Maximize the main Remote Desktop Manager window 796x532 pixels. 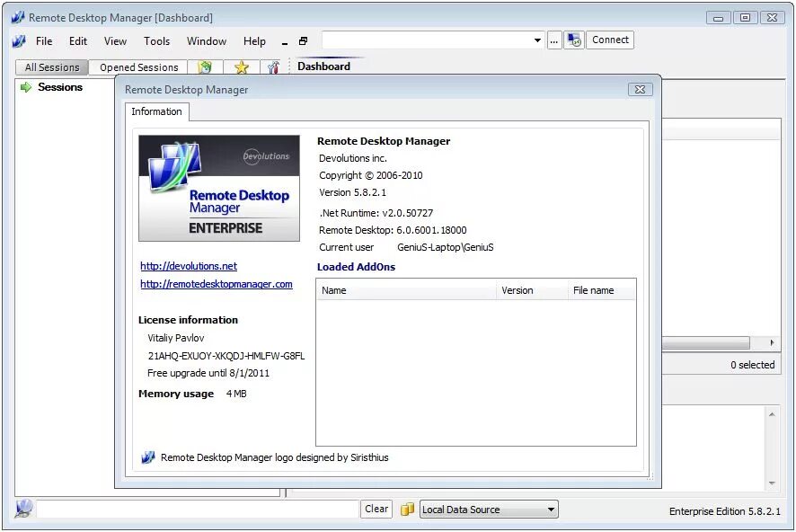[745, 17]
